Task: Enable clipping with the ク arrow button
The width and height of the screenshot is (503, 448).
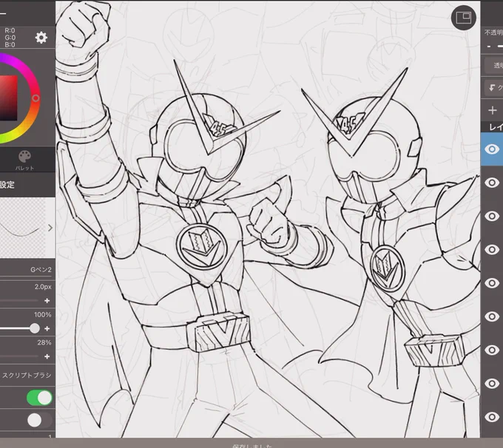Action: (x=493, y=87)
